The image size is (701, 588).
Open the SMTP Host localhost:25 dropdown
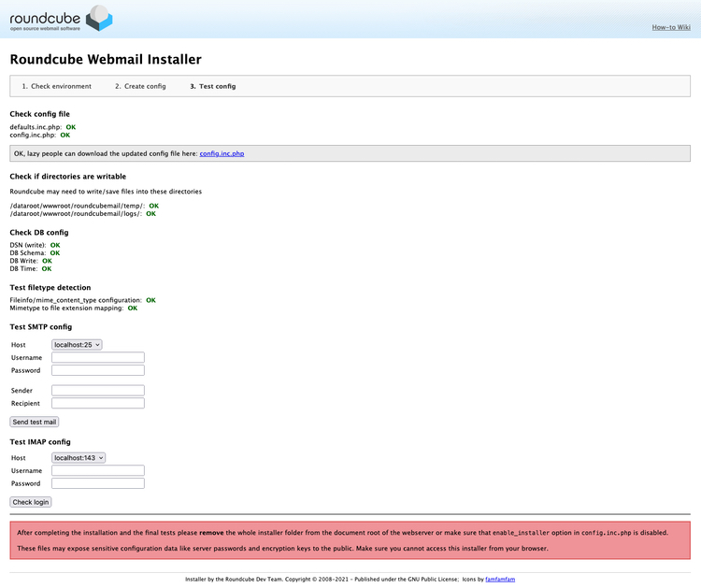click(x=77, y=345)
